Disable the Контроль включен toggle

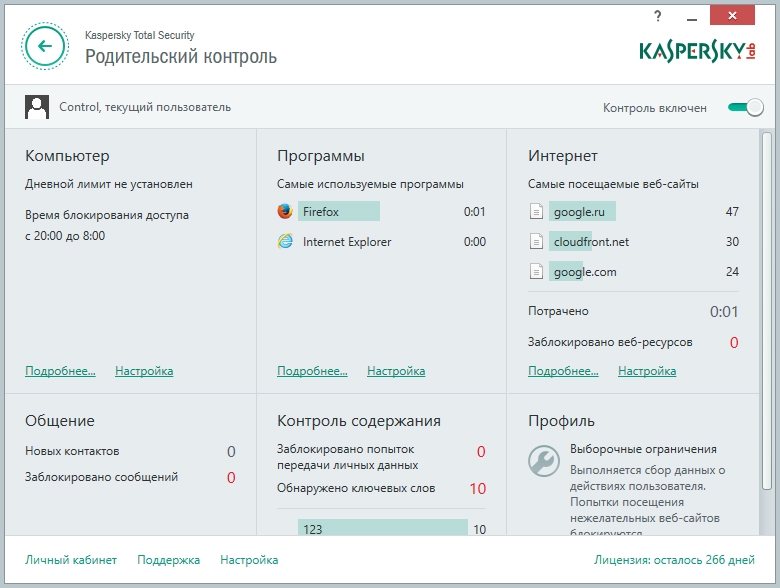[746, 107]
